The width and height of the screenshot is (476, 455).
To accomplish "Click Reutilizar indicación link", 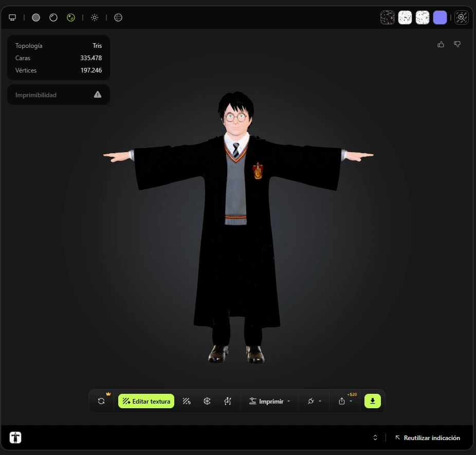I will point(428,438).
